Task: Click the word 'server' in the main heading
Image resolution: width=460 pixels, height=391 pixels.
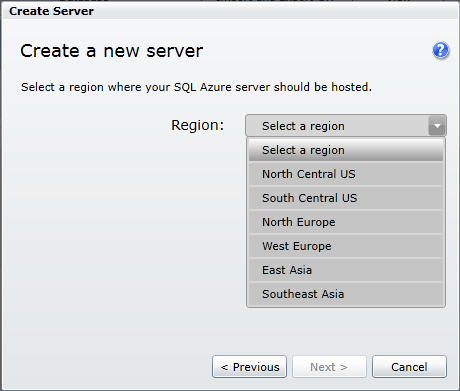Action: (x=175, y=51)
